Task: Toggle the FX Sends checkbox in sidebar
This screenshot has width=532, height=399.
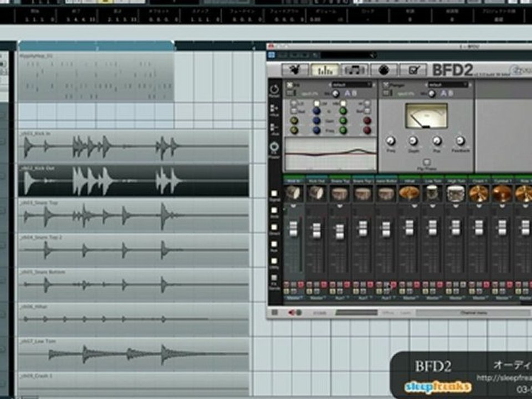Action: tap(274, 278)
